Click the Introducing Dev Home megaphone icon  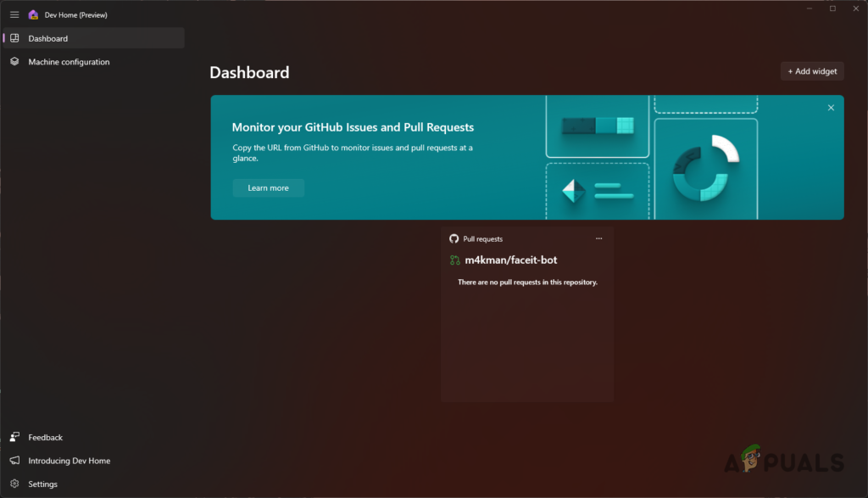pyautogui.click(x=14, y=461)
